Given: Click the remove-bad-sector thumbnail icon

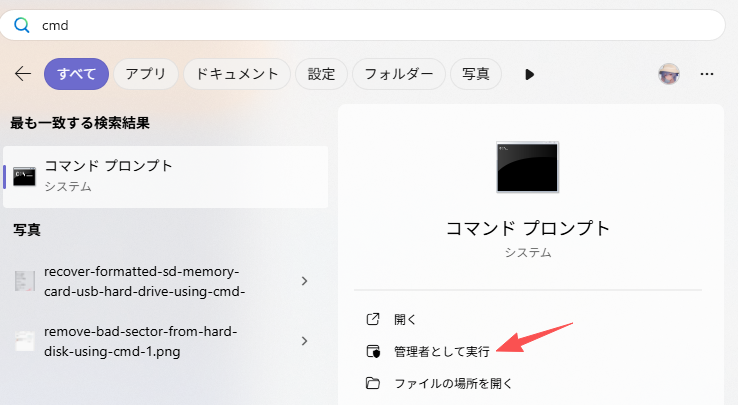Looking at the screenshot, I should (24, 341).
